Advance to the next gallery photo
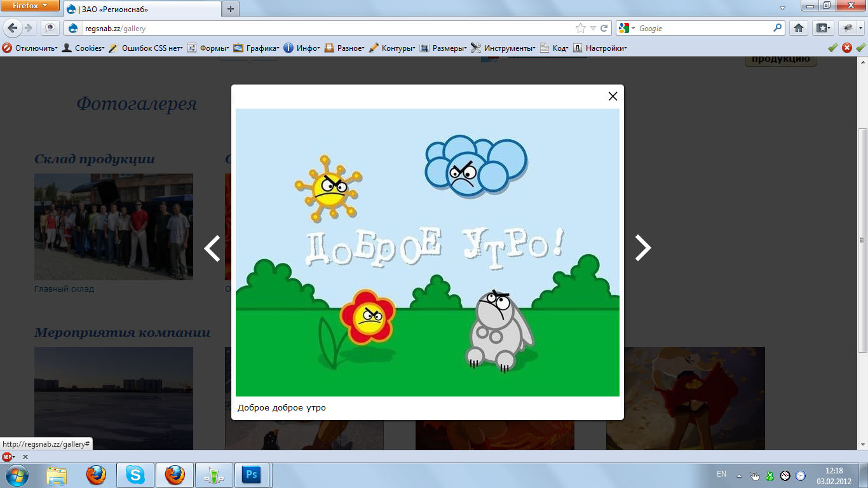The width and height of the screenshot is (868, 488). (643, 248)
